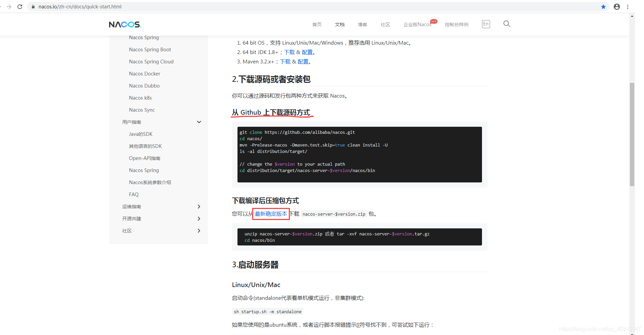Open the 文档 nav item

(x=339, y=24)
